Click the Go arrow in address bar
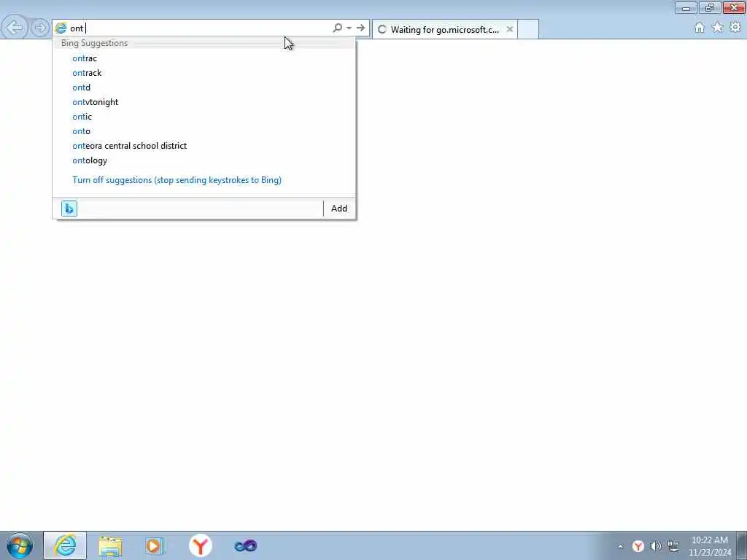The image size is (747, 560). point(360,28)
